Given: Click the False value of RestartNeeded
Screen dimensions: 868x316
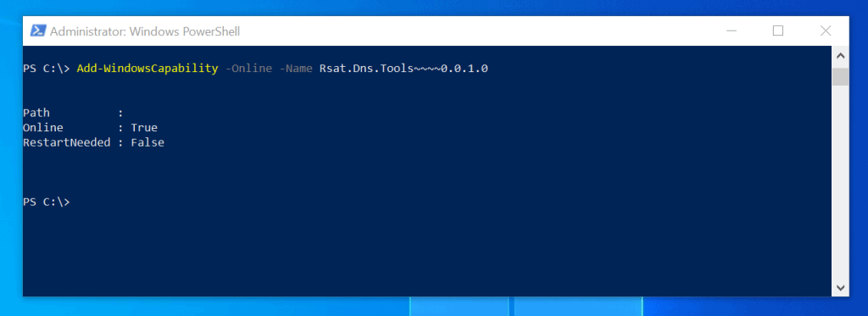Looking at the screenshot, I should coord(147,143).
